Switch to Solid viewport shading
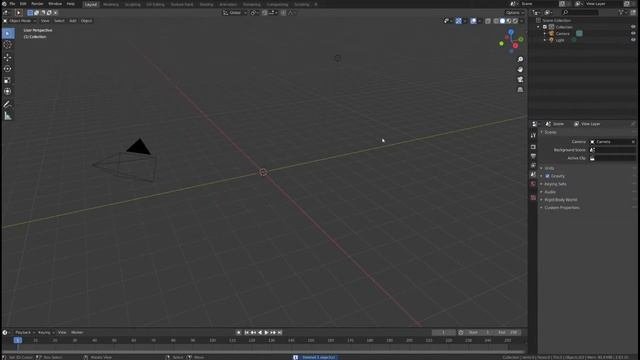Screen dimensions: 640x360 [x=502, y=21]
